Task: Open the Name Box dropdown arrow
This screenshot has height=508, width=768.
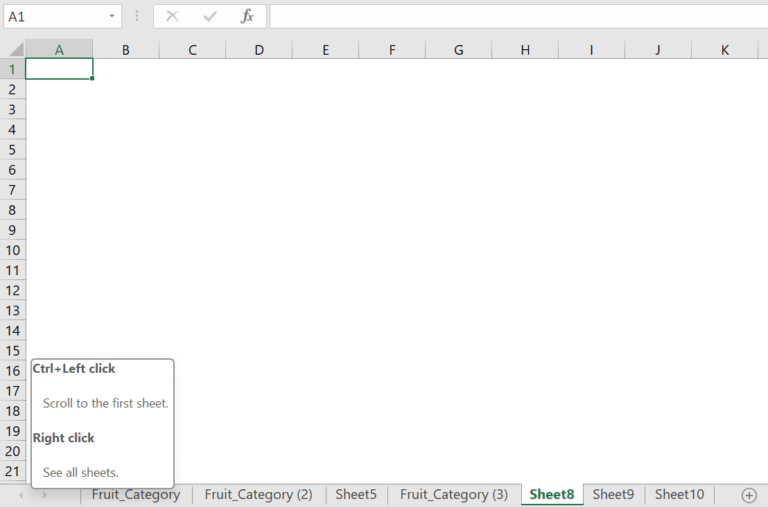Action: point(112,16)
